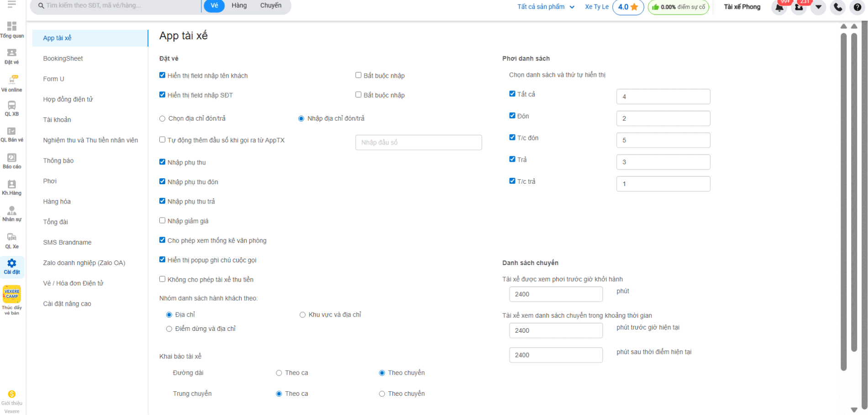Screen dimensions: 868x415
Task: Click the Xe Ty Le link
Action: coord(596,7)
